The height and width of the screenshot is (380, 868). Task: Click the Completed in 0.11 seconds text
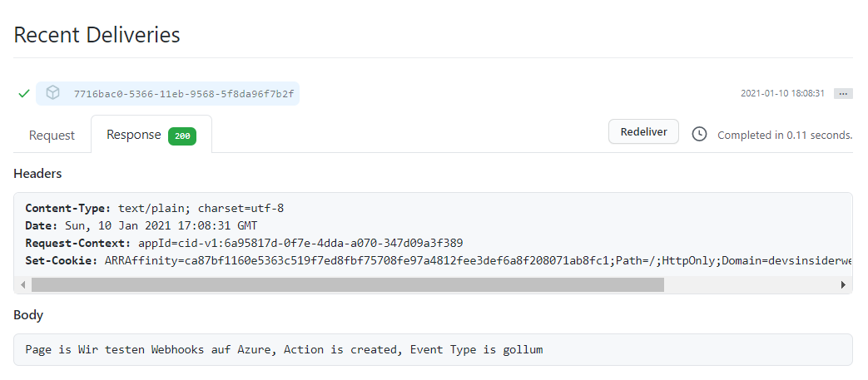coord(784,135)
